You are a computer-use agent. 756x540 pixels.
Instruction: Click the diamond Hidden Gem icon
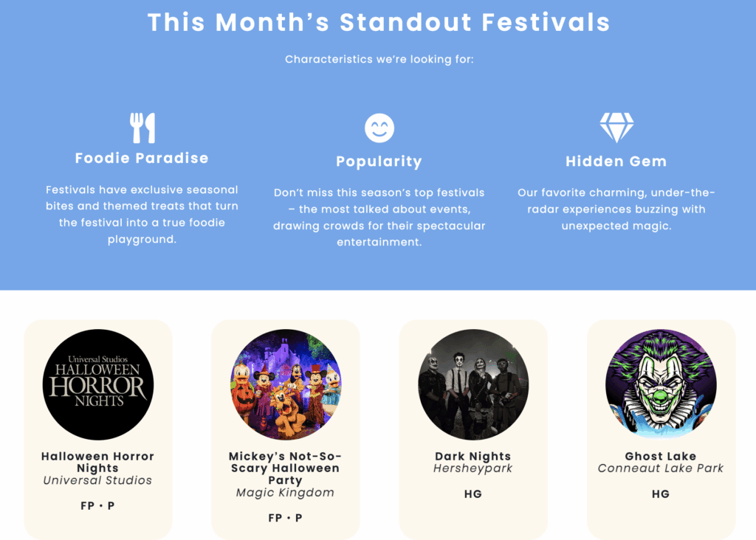click(x=616, y=128)
